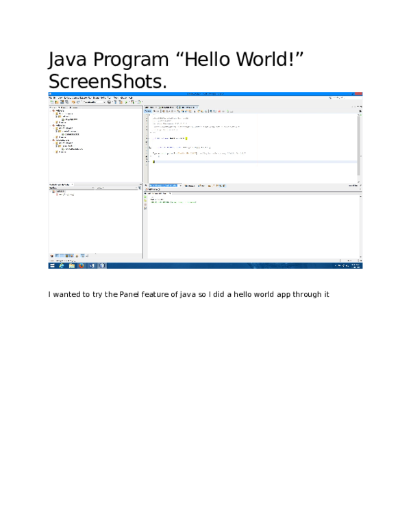Click the Internet Explorer taskbar icon
This screenshot has height=532, width=411.
point(62,266)
